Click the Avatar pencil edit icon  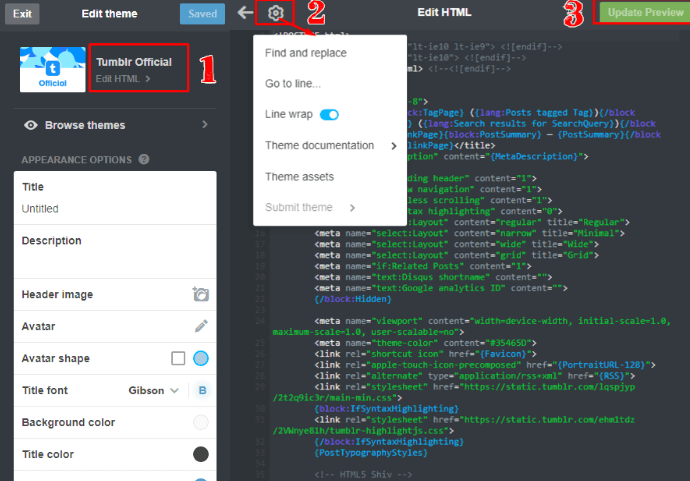coord(201,326)
